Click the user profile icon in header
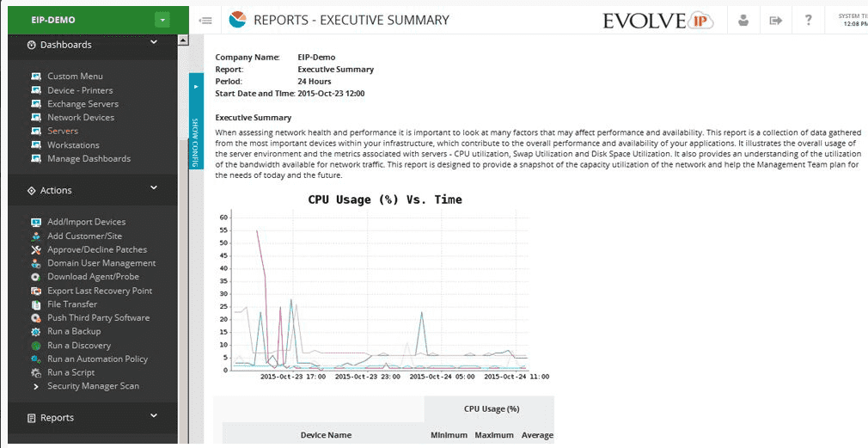This screenshot has width=868, height=448. 744,20
